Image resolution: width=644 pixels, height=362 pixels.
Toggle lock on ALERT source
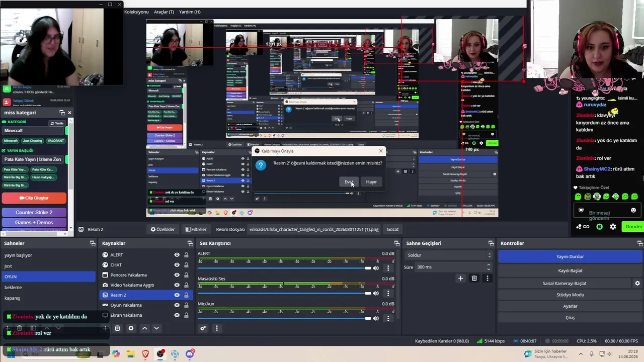186,255
